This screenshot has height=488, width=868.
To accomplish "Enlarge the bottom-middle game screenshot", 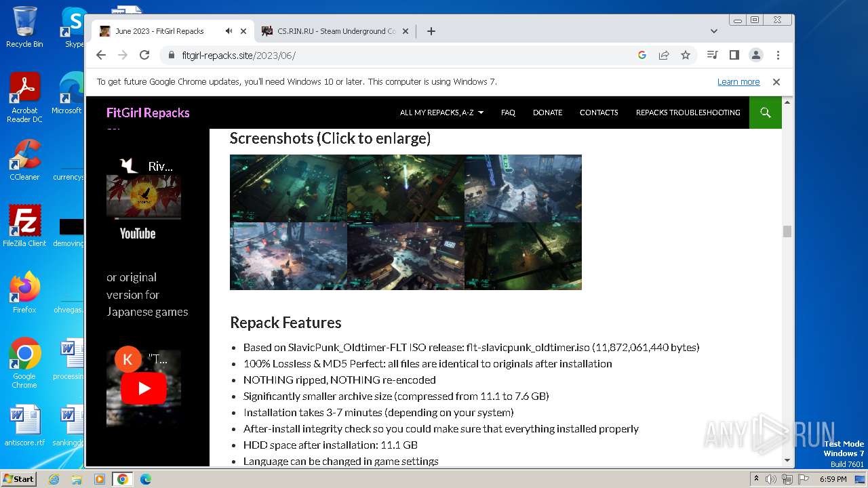I will pos(406,256).
